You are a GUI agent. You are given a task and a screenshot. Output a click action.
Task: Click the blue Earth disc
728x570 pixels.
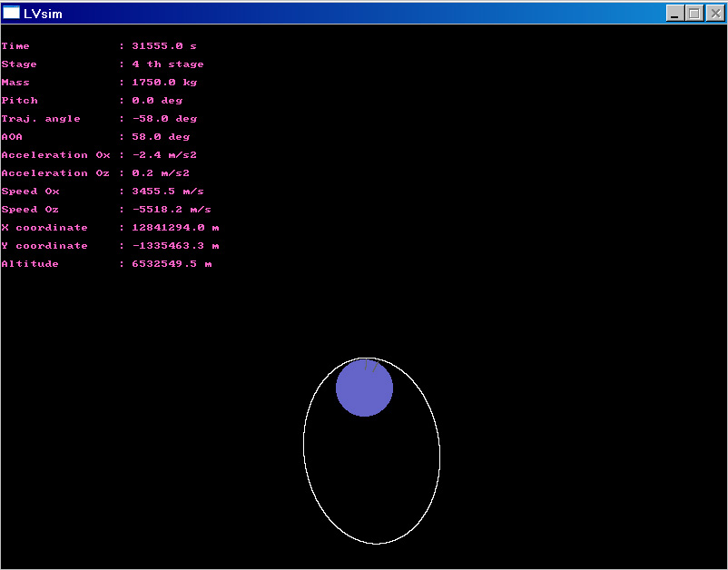[x=365, y=388]
